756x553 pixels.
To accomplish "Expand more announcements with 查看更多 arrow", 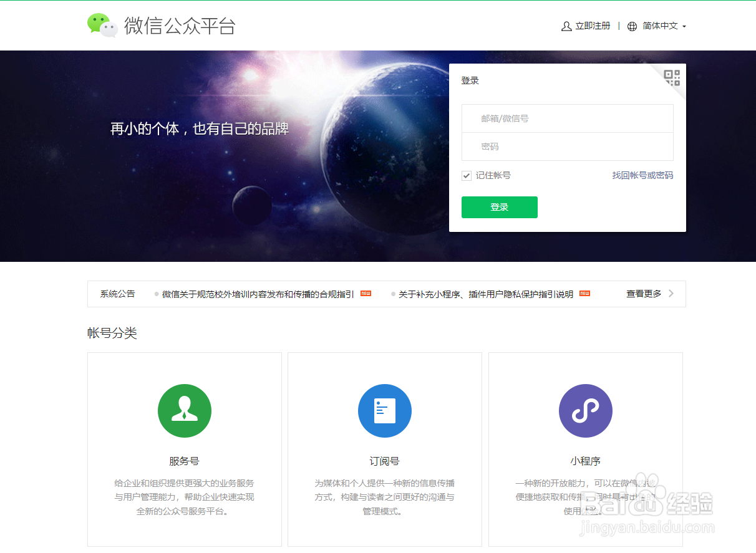I will pos(643,293).
